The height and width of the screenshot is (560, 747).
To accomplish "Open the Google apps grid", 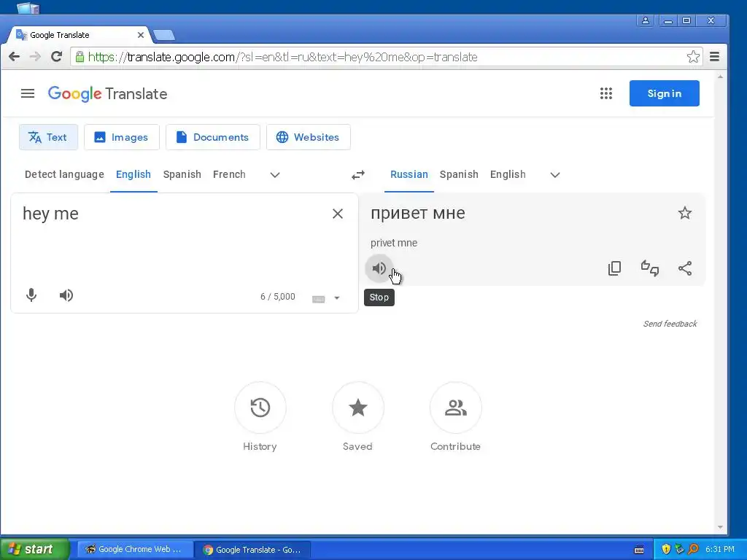I will pyautogui.click(x=605, y=93).
